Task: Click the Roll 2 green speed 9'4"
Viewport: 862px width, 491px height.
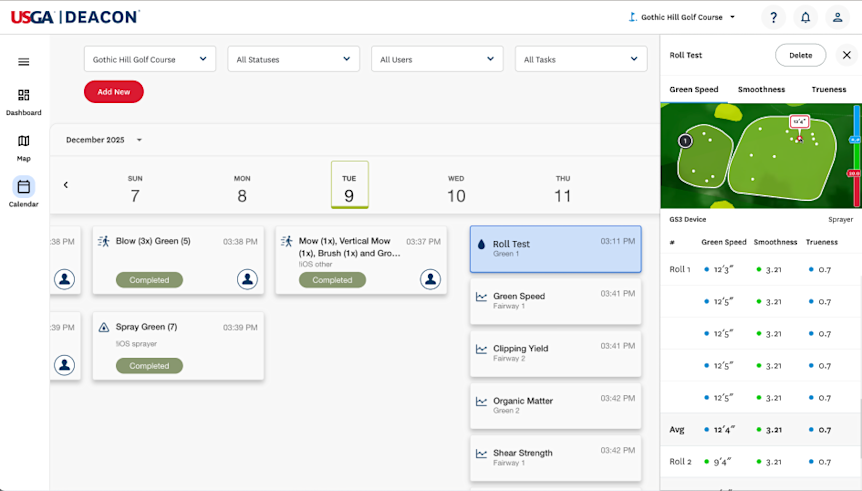Action: (x=722, y=462)
